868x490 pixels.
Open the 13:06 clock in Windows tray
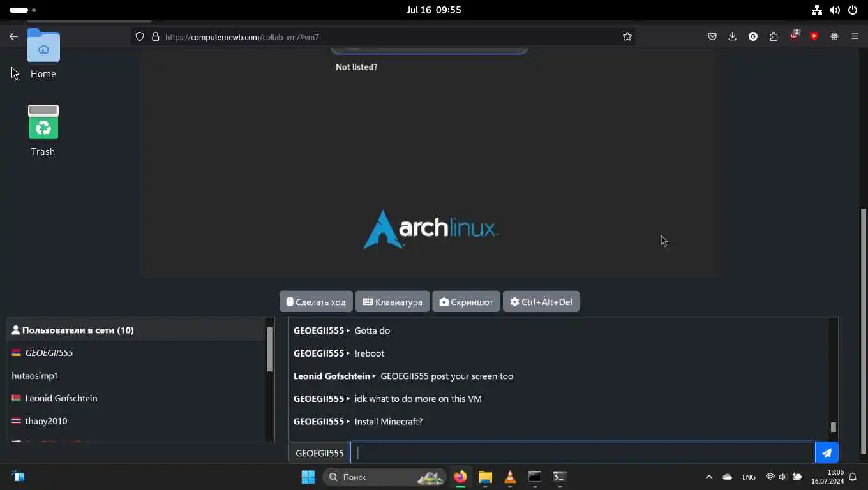[x=827, y=477]
